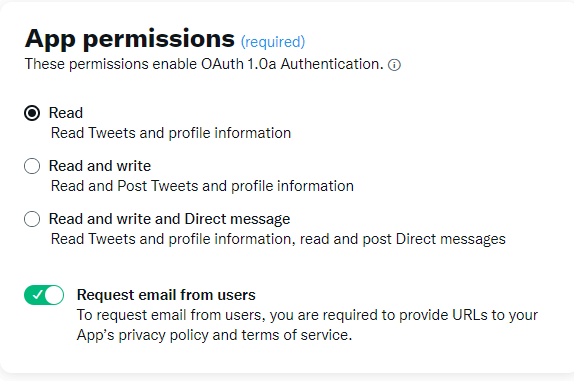The height and width of the screenshot is (381, 574).
Task: Click "Read and Post Tweets and profile information" text
Action: (x=202, y=186)
